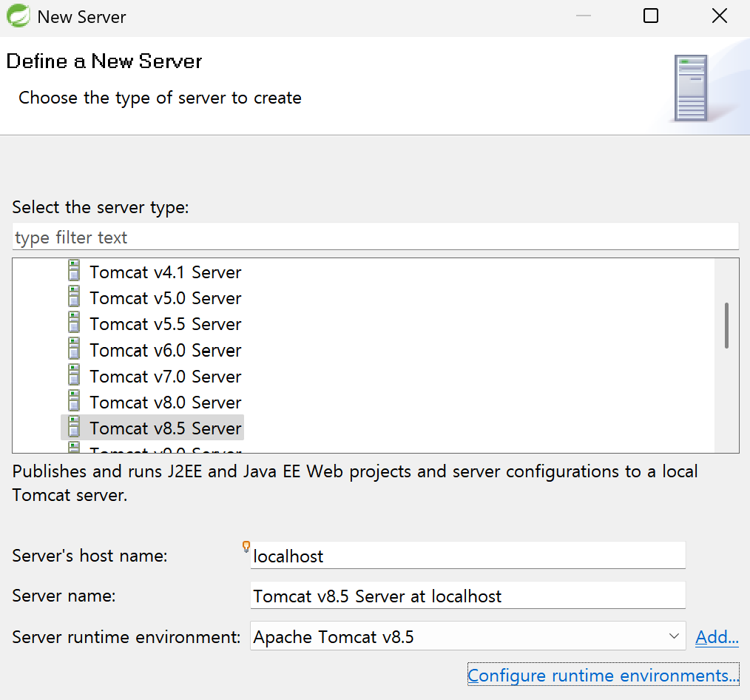Click the server icon beside Tomcat v7.0 Server
Screen dimensions: 750x700
coord(74,375)
